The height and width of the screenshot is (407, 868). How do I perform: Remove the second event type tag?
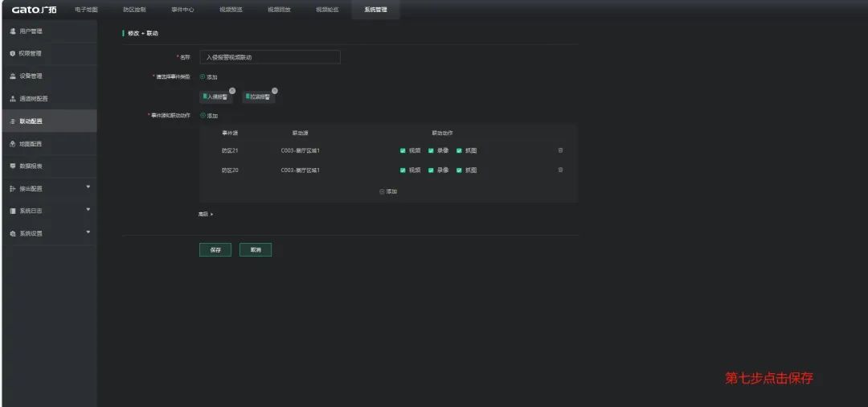(275, 90)
